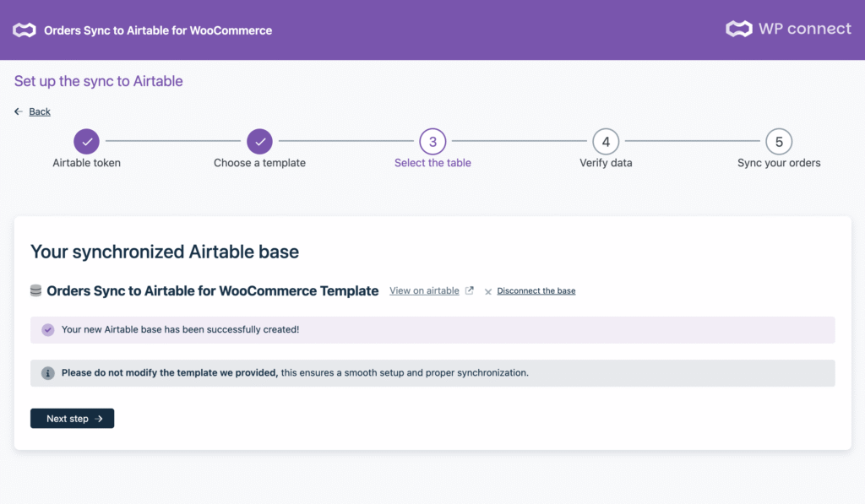
Task: Click the step 3 circle in progress bar
Action: 432,142
